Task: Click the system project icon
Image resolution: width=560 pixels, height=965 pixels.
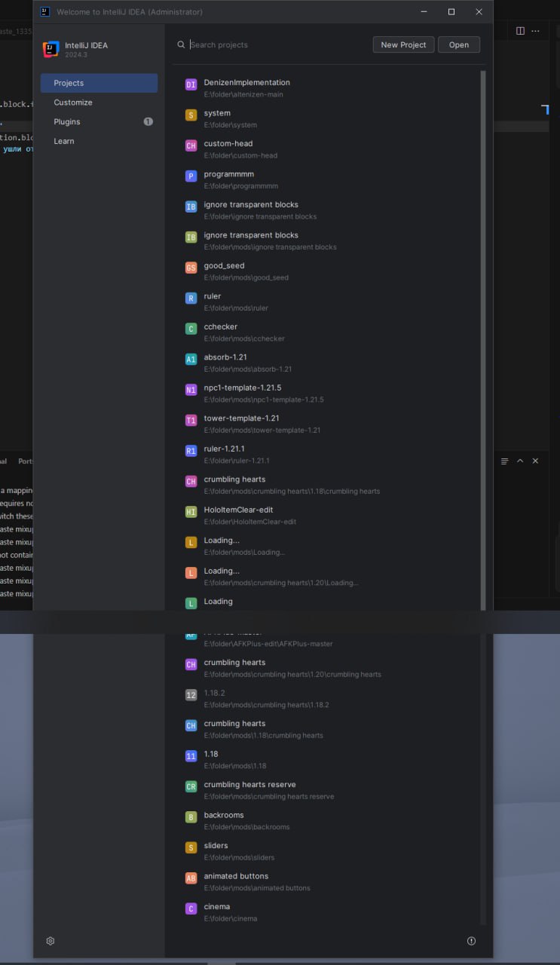Action: [191, 115]
